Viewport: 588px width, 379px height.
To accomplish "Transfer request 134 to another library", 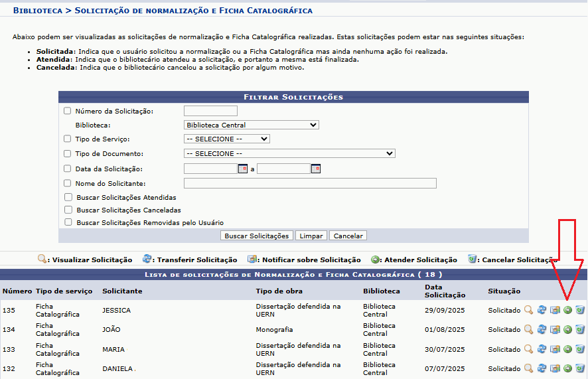I will (x=542, y=330).
